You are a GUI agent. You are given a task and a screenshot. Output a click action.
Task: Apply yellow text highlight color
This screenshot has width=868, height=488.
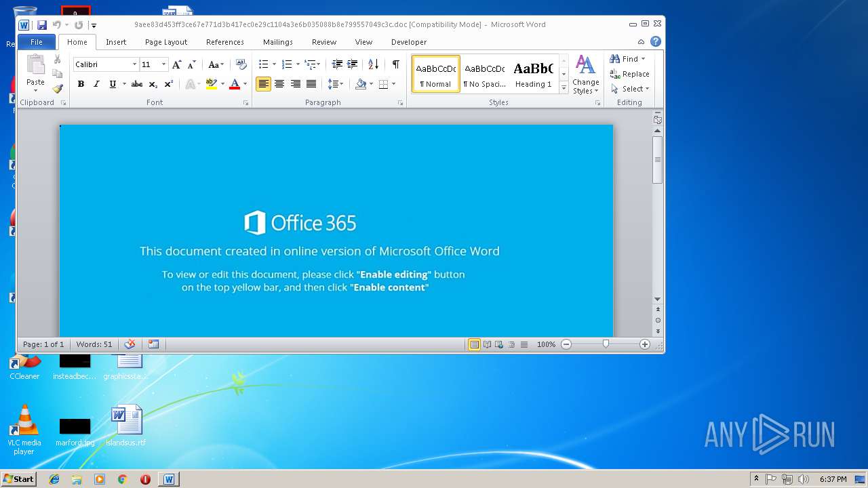(212, 84)
